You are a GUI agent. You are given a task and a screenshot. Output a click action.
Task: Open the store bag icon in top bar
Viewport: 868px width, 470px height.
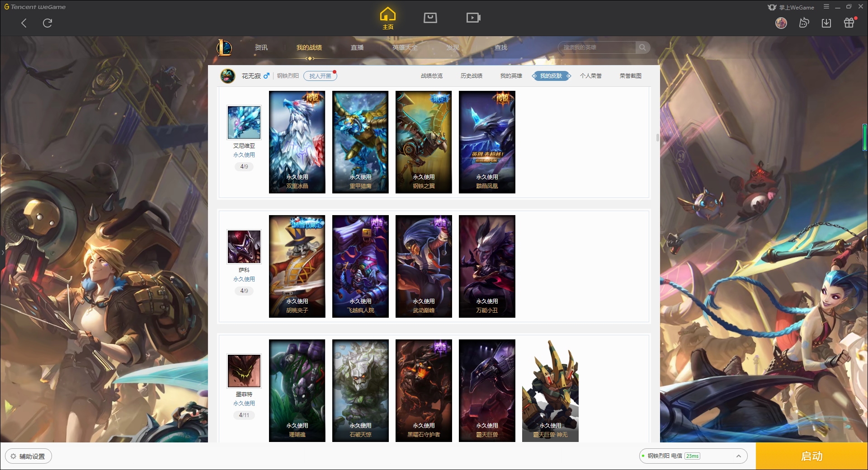(x=430, y=18)
